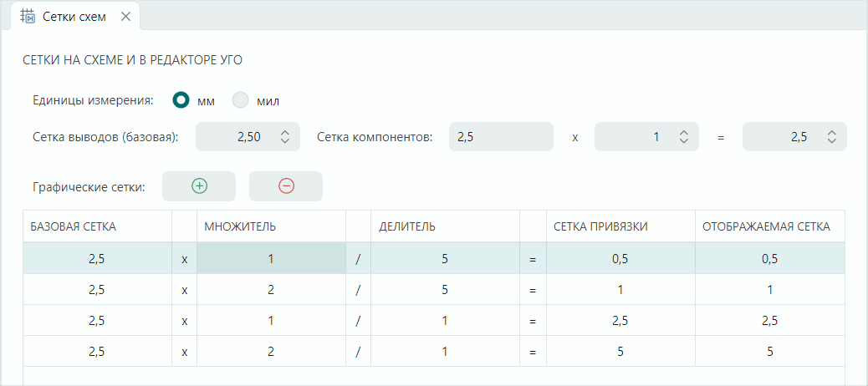Close the Сетки схем tab

[x=125, y=17]
